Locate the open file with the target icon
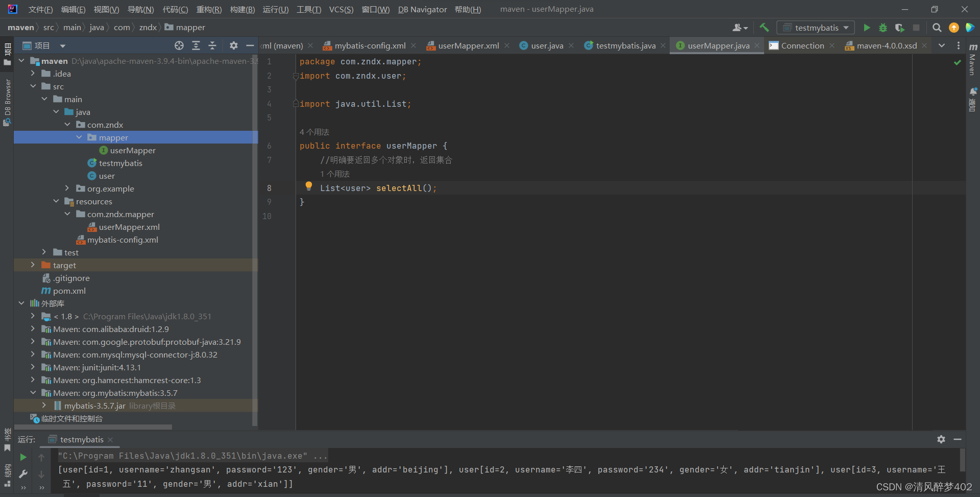 pos(179,45)
